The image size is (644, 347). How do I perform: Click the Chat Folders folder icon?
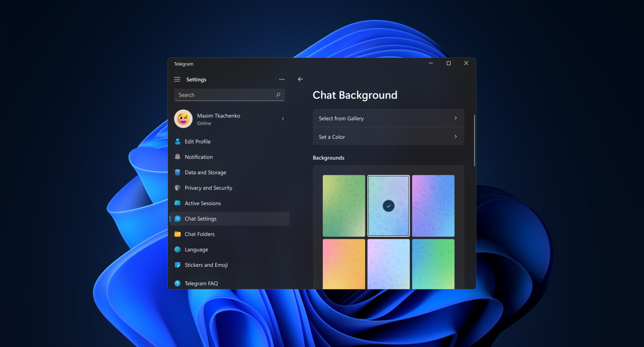pos(177,234)
